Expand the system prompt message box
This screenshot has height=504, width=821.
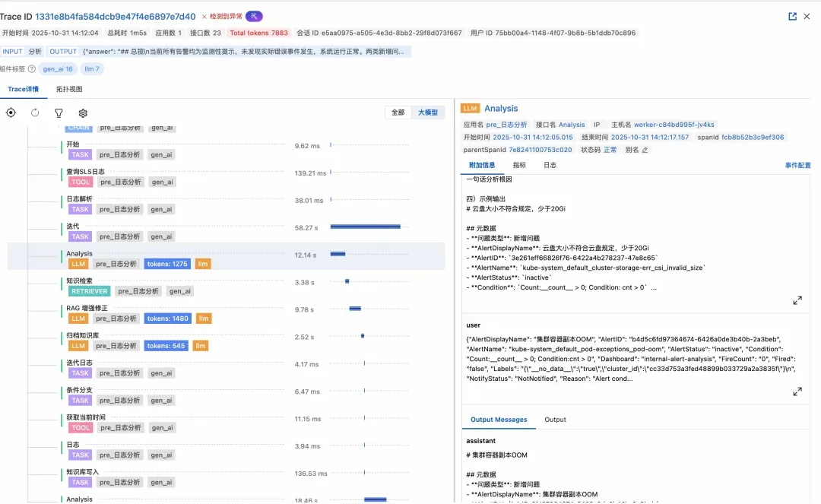(797, 300)
